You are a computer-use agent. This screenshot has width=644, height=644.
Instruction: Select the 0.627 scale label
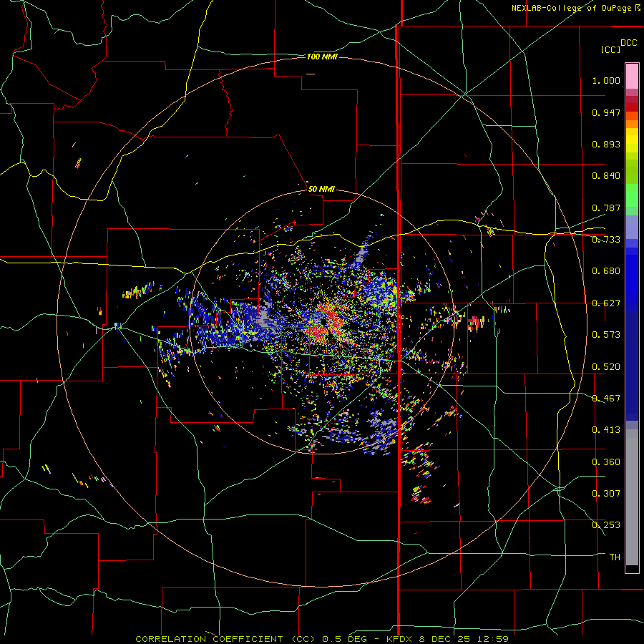[606, 303]
